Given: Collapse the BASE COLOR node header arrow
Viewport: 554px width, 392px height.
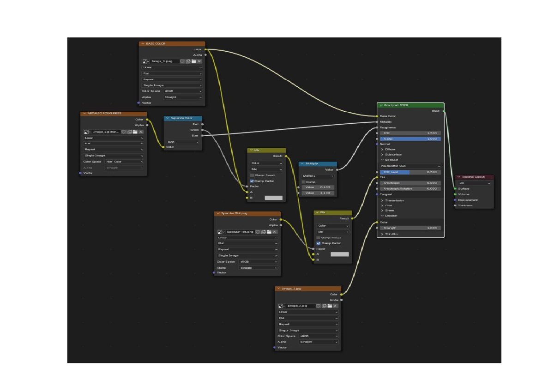Looking at the screenshot, I should pos(143,44).
